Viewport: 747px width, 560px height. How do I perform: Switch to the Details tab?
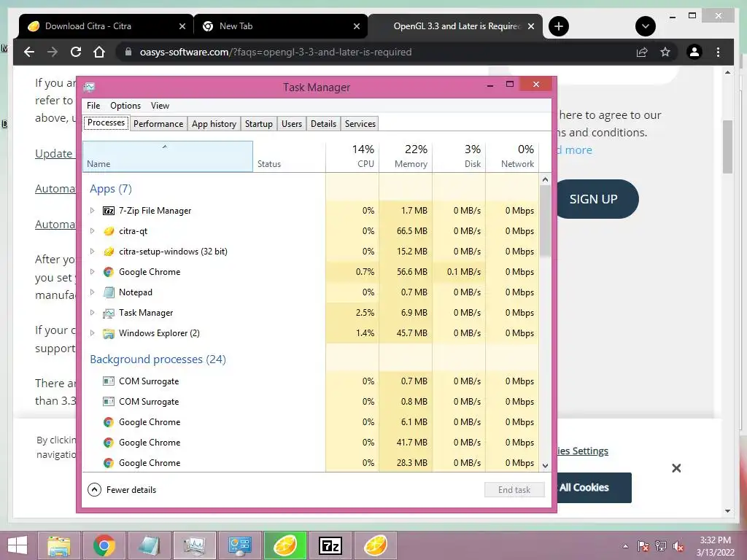(x=323, y=124)
